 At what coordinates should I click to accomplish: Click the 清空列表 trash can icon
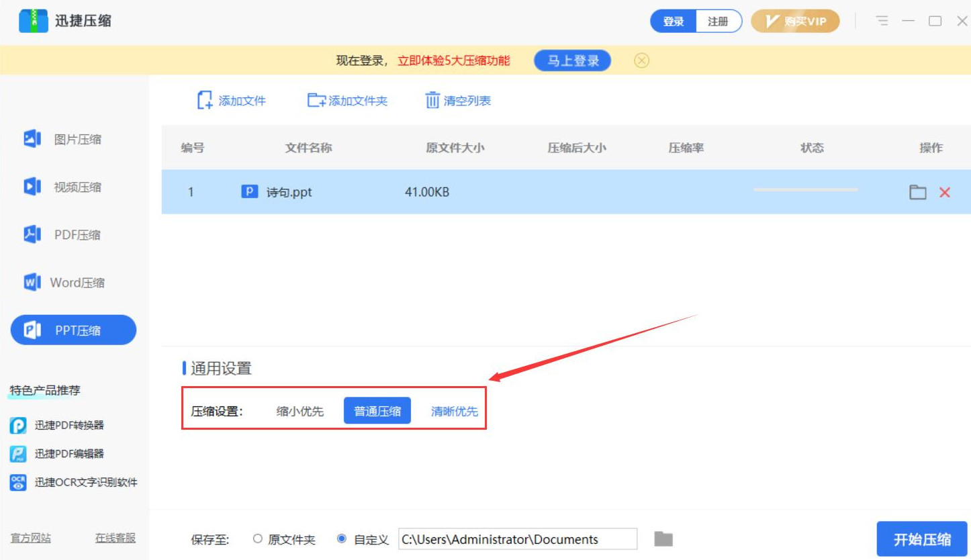(x=432, y=101)
